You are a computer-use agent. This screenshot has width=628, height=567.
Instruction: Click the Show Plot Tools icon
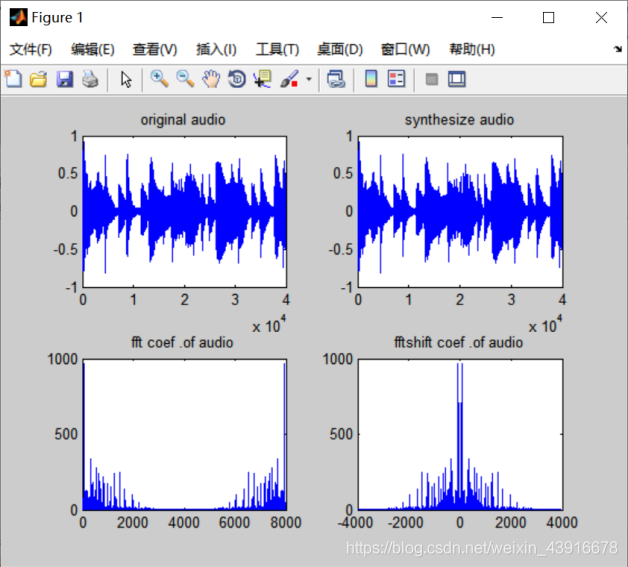click(457, 79)
